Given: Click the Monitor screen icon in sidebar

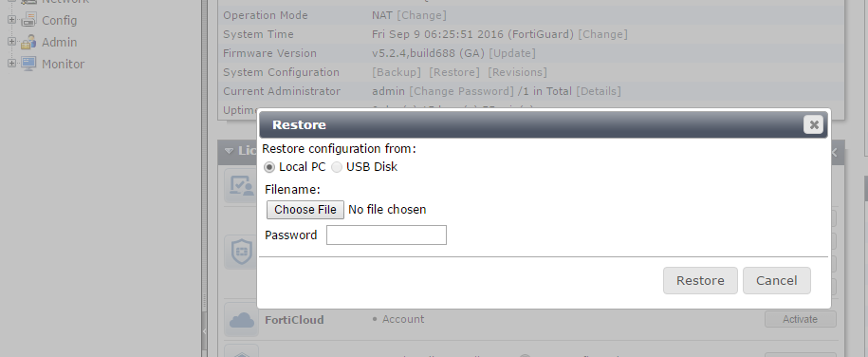Looking at the screenshot, I should pos(28,64).
